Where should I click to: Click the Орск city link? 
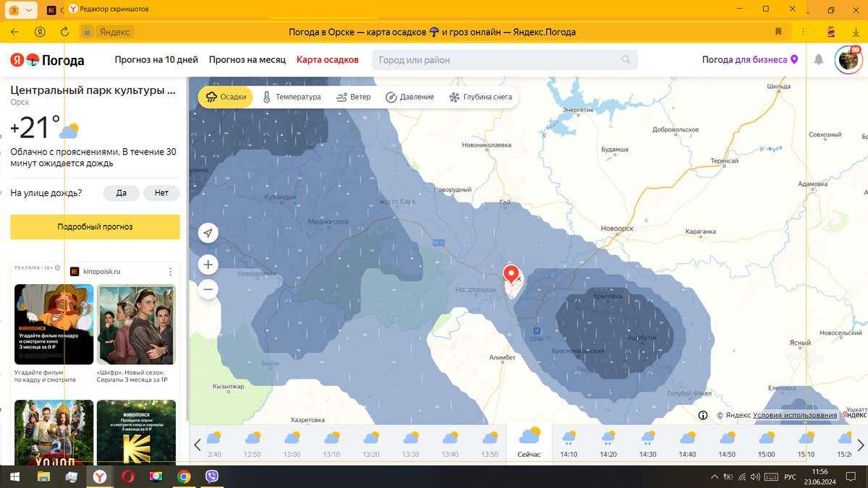coord(20,103)
